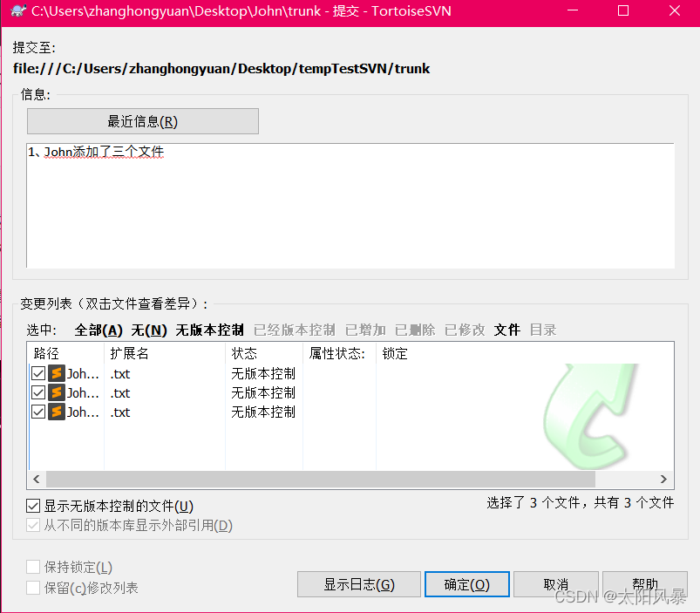Sort by 属性状态 column header
The image size is (700, 613).
click(340, 353)
